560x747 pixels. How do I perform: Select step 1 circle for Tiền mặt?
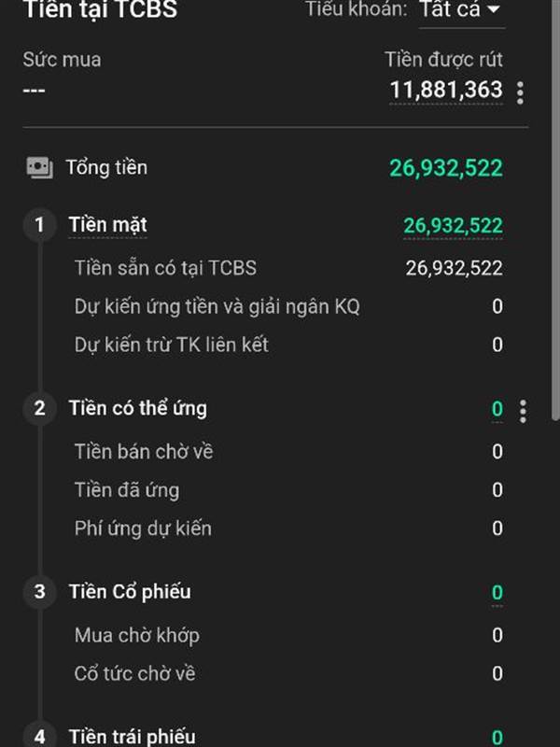pos(40,225)
